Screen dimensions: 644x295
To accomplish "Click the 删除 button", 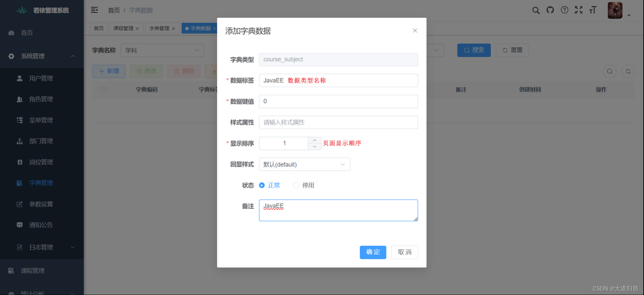I will (184, 71).
